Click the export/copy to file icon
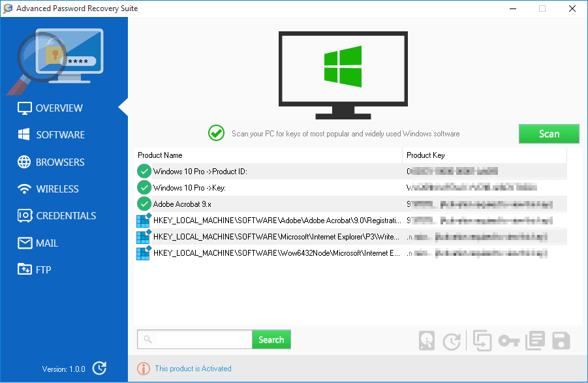Viewport: 588px width, 383px height. [x=482, y=341]
